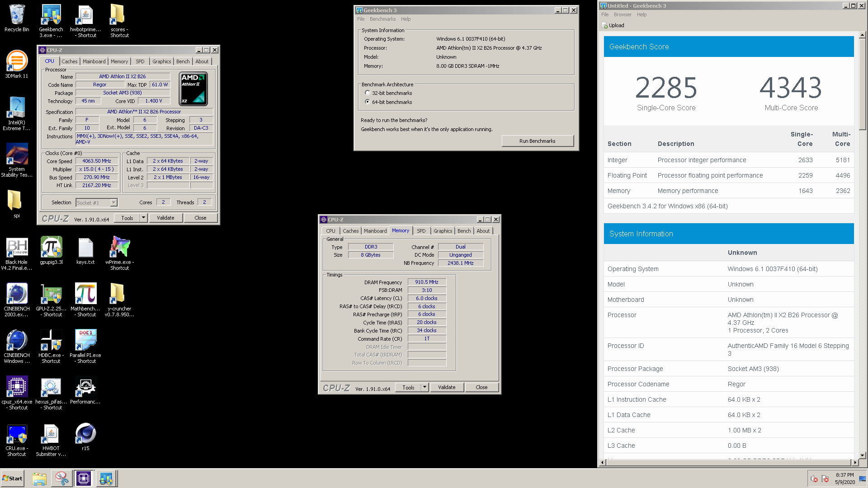Open Mainboard tab in CPU-Z CPU window
Viewport: 868px width, 488px height.
click(x=94, y=61)
